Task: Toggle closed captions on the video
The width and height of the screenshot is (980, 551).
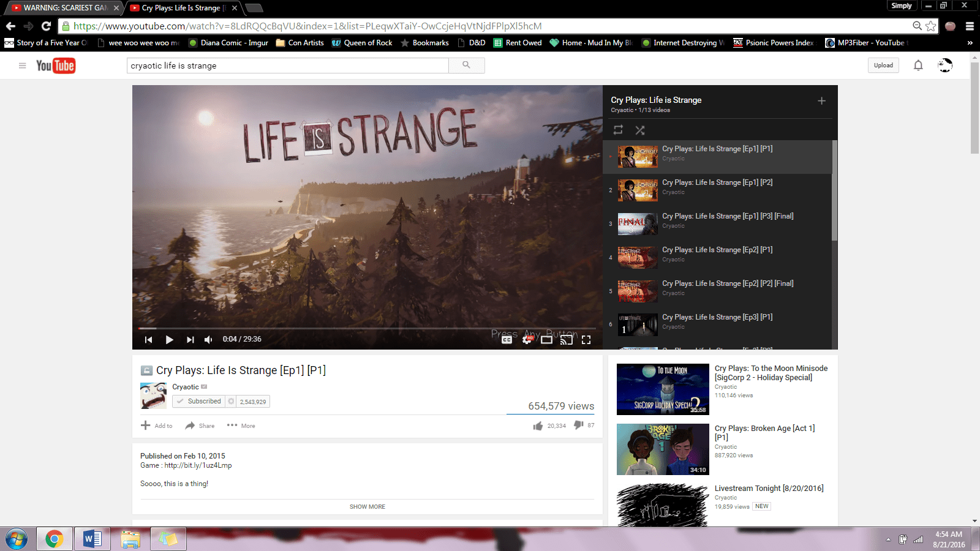Action: coord(507,340)
